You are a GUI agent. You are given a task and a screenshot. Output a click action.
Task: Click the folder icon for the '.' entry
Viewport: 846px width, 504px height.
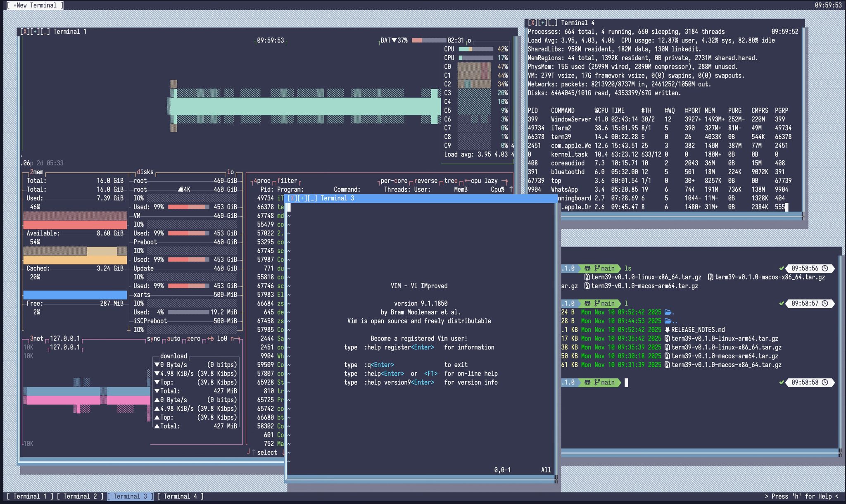(668, 312)
